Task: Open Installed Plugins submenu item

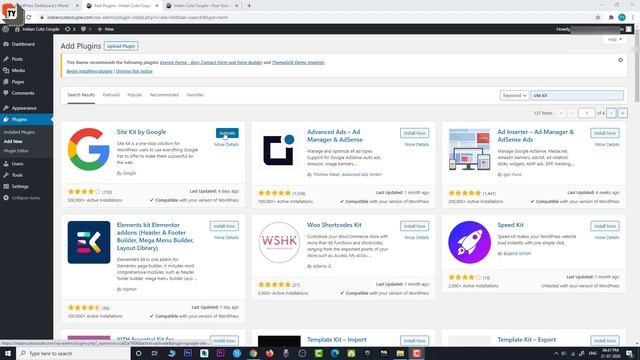Action: pos(19,132)
